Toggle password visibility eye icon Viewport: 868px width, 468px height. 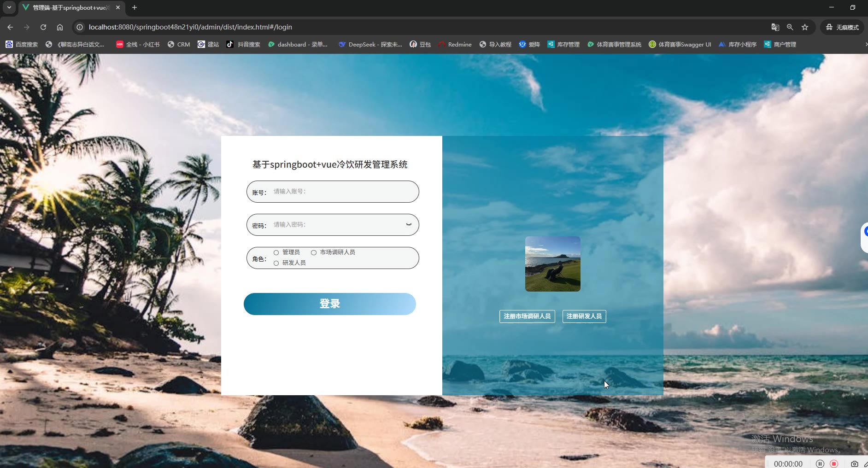[409, 225]
